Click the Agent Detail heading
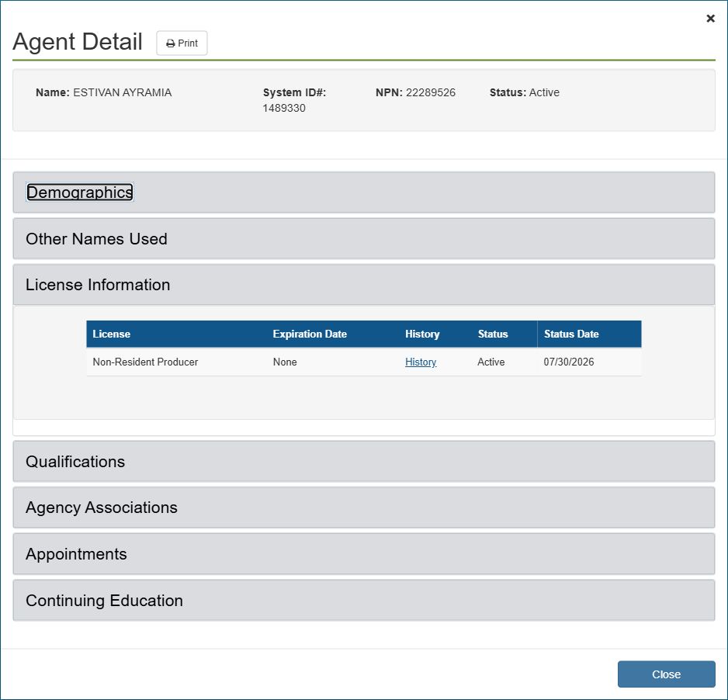728x700 pixels. 78,42
